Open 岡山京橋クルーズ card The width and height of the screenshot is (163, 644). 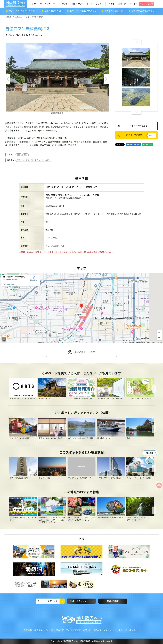pyautogui.click(x=111, y=429)
